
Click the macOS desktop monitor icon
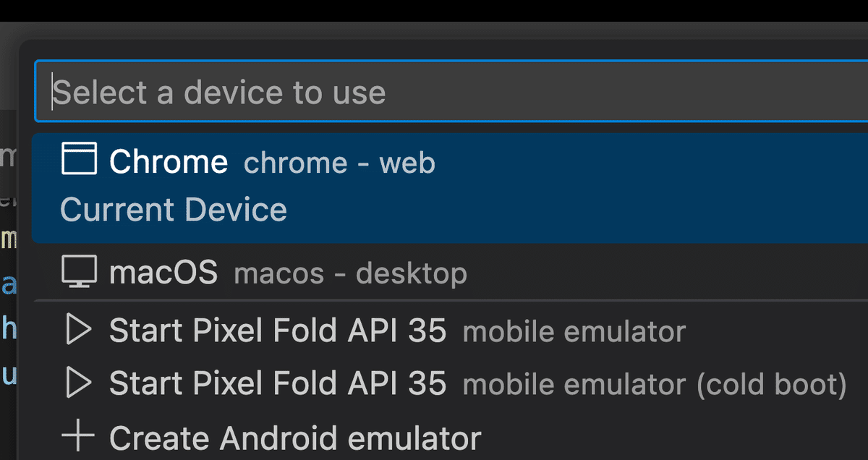tap(79, 273)
